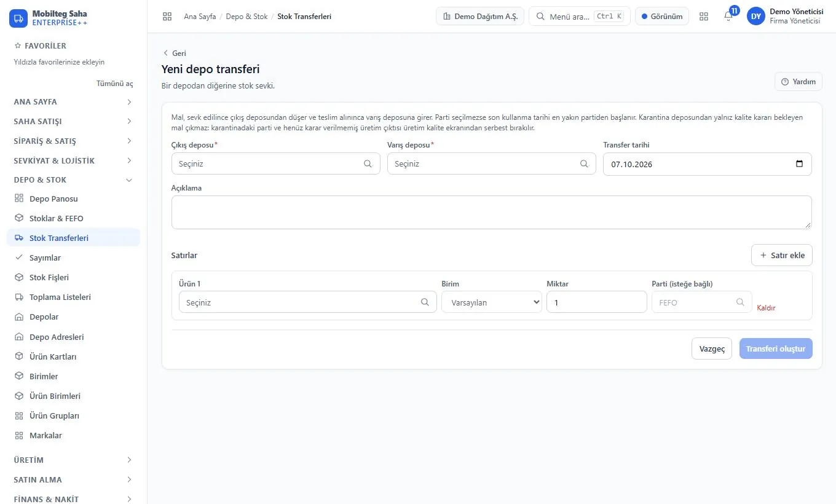Expand the SATIN ALMA menu section

point(73,479)
